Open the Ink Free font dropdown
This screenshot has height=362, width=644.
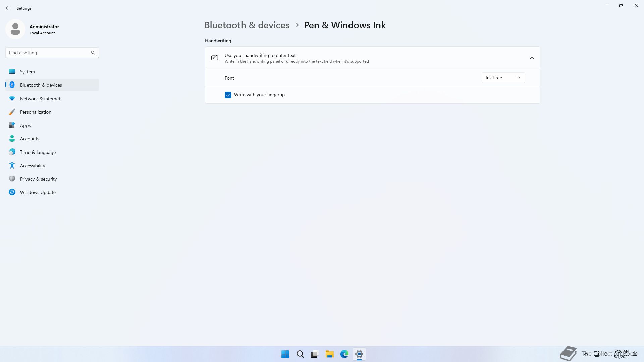pyautogui.click(x=503, y=78)
